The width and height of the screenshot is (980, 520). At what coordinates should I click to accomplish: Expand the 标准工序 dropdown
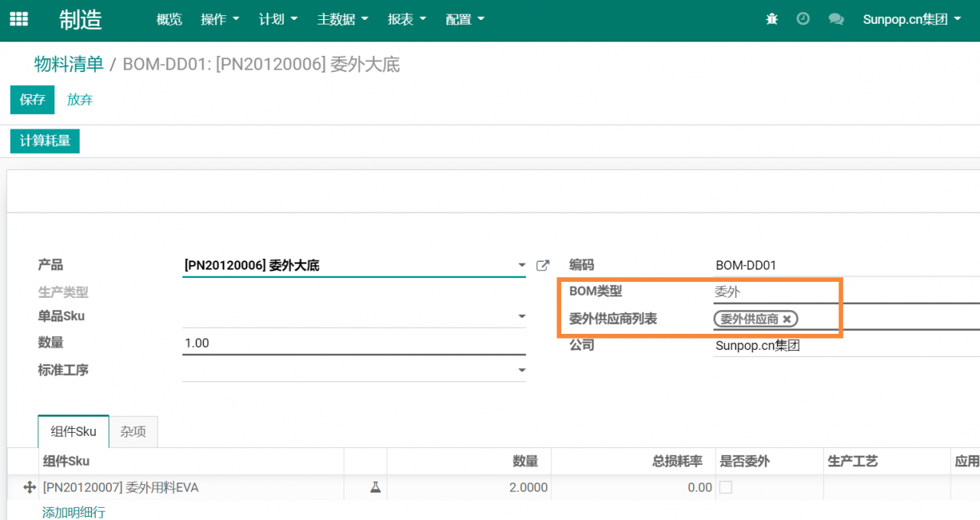pyautogui.click(x=521, y=370)
